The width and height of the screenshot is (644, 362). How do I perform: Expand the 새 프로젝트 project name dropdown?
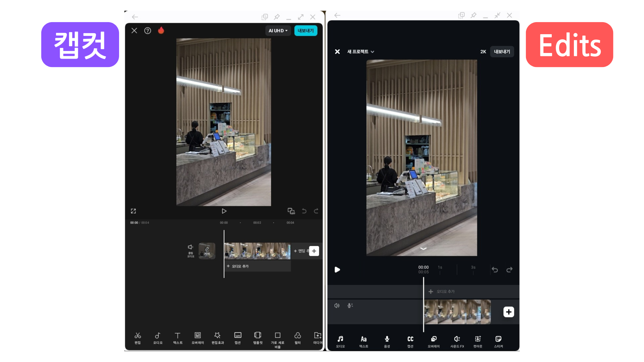361,52
